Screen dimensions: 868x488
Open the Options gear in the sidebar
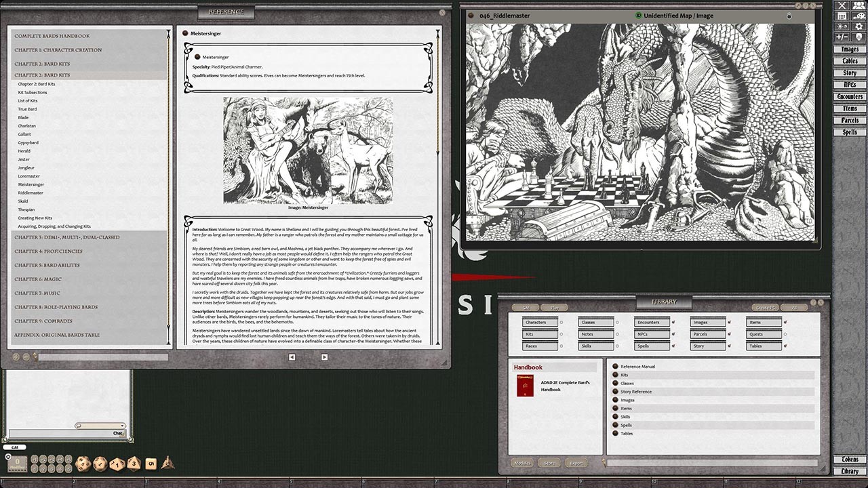pos(859,26)
